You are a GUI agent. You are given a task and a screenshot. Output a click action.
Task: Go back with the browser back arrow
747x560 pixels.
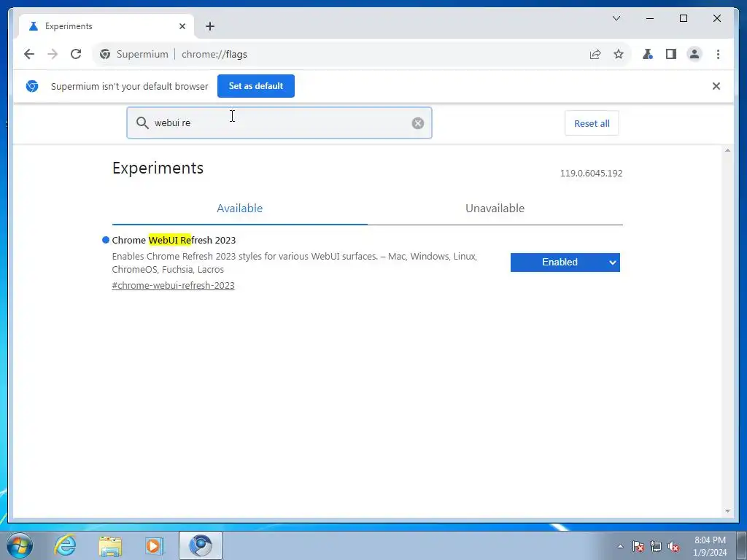[x=29, y=54]
